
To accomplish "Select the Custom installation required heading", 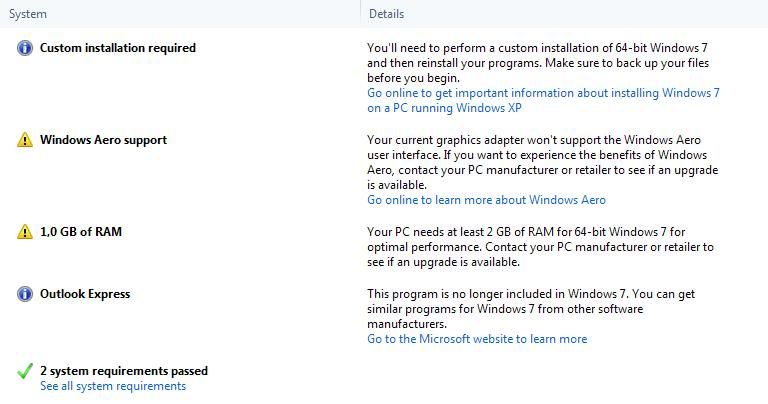I will [x=118, y=48].
